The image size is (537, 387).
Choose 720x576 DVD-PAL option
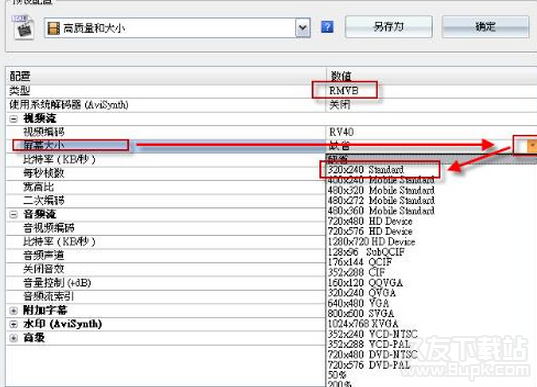click(369, 365)
